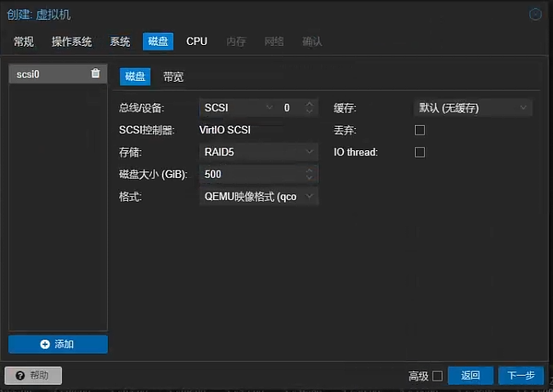Adjust the device number stepper arrows
This screenshot has width=553, height=392.
309,108
